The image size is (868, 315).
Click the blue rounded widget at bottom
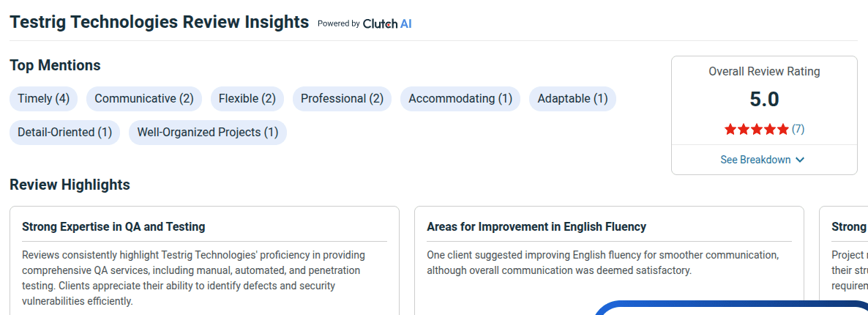[x=732, y=308]
